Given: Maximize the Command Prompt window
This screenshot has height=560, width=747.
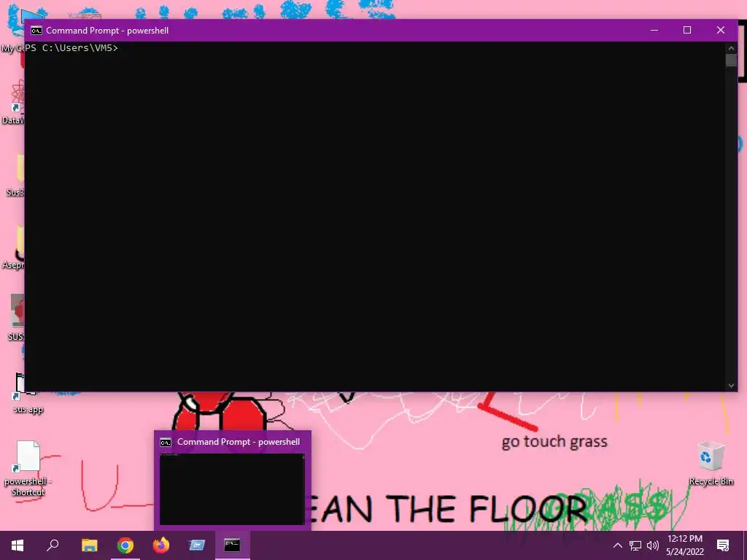Looking at the screenshot, I should coord(687,30).
